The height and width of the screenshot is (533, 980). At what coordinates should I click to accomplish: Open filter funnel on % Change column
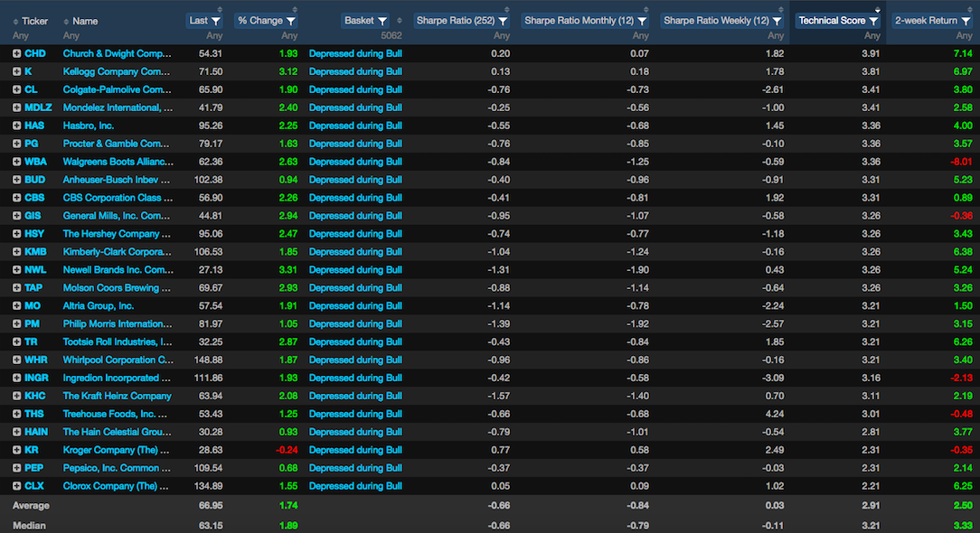290,22
